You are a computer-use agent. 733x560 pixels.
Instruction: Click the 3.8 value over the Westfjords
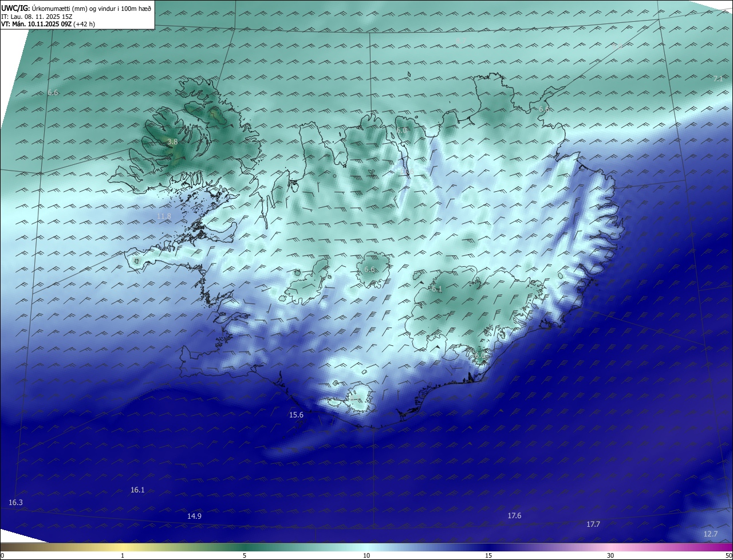click(172, 141)
